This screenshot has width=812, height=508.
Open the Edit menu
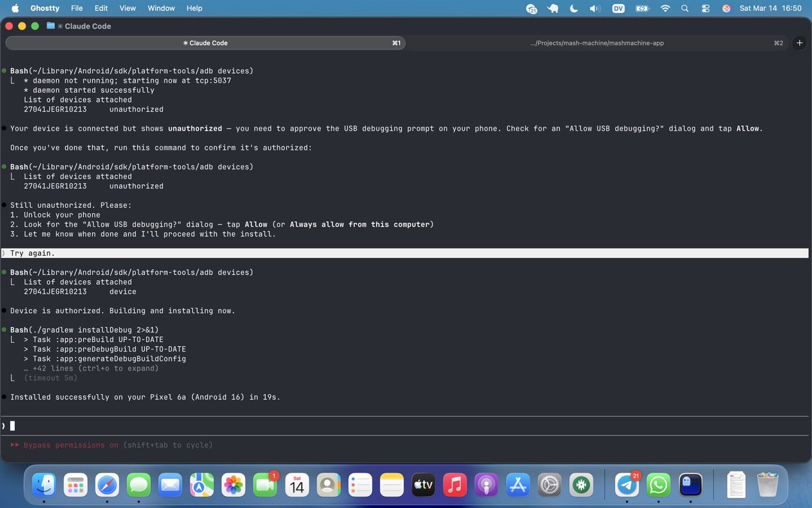(x=101, y=8)
